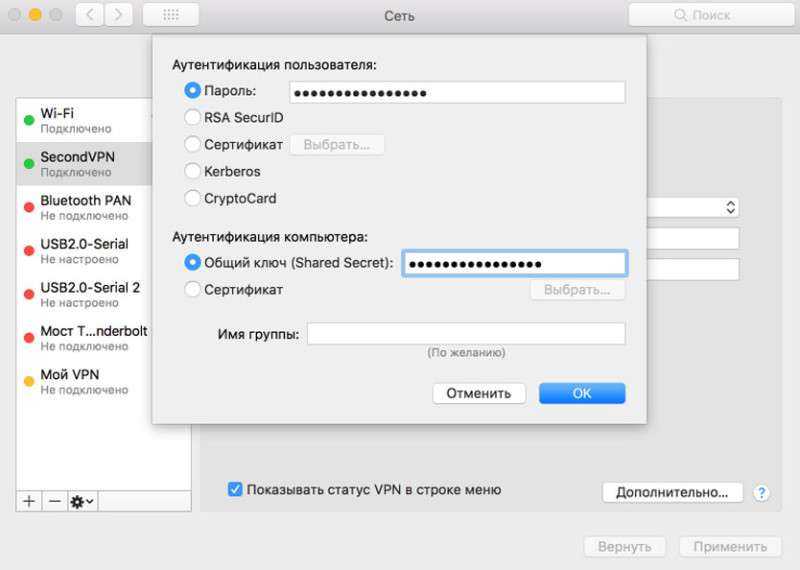
Task: Select Мой VPN in the service list
Action: click(x=84, y=382)
